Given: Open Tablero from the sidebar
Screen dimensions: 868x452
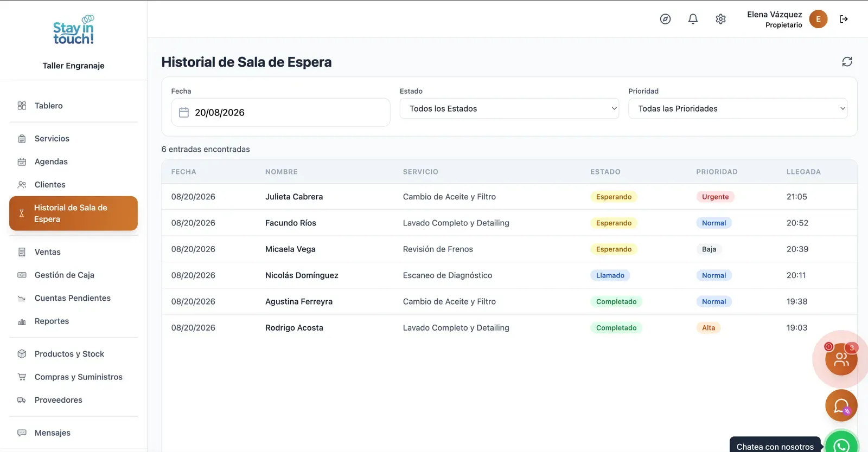Looking at the screenshot, I should pyautogui.click(x=73, y=106).
